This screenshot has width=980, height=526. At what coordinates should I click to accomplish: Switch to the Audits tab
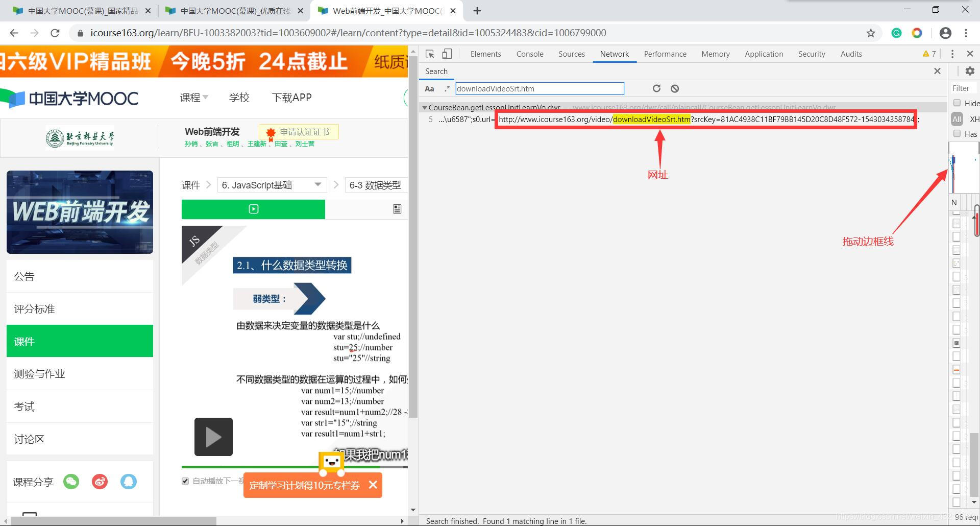click(x=851, y=54)
